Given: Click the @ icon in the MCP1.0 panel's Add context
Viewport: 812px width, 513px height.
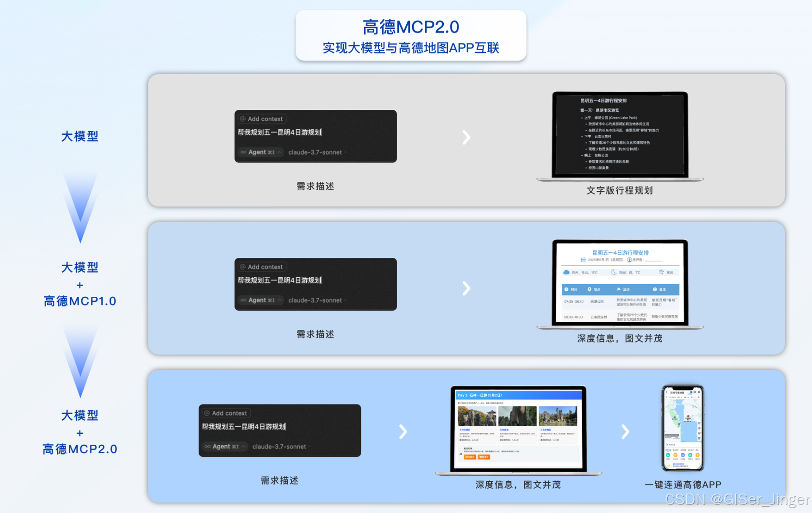Looking at the screenshot, I should 242,267.
